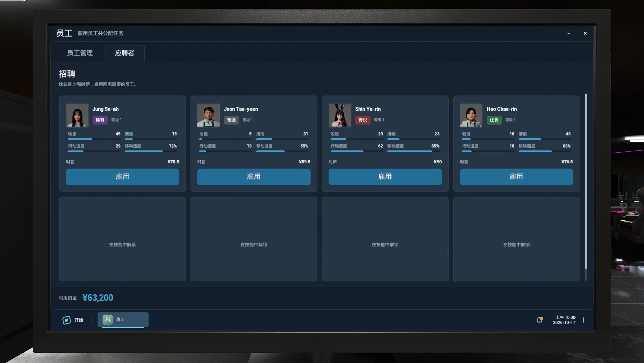Viewport: 644px width, 363px height.
Task: Open the notification bell icon
Action: coord(540,320)
